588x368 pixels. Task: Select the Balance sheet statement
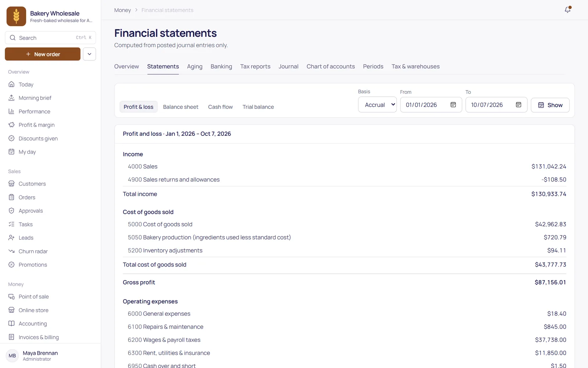180,107
